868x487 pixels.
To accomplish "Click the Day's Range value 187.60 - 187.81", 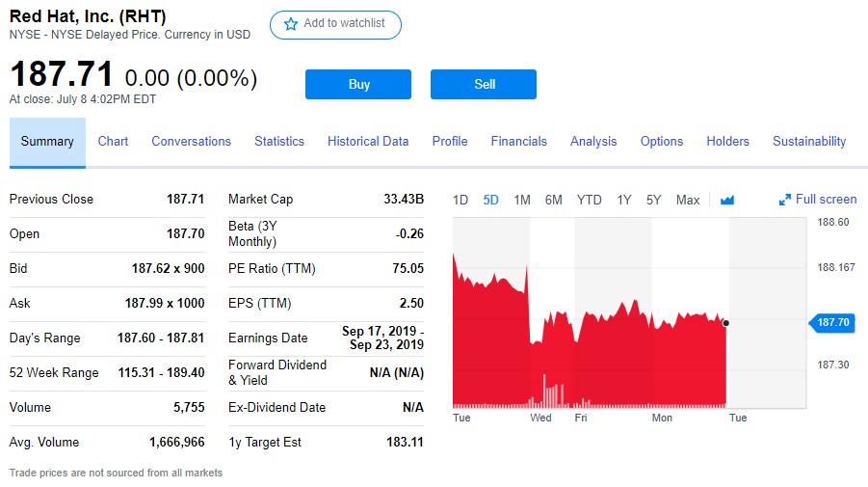I will coord(161,338).
